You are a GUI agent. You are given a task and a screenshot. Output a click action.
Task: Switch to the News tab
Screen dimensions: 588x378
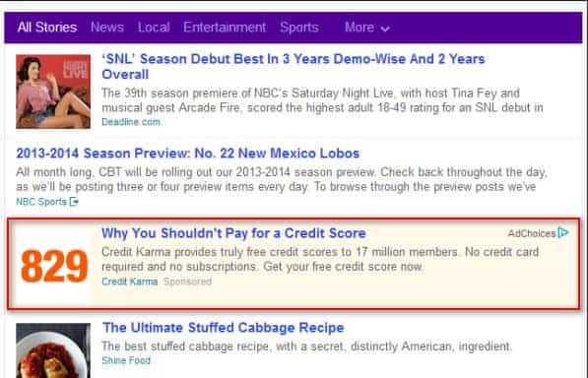[107, 28]
